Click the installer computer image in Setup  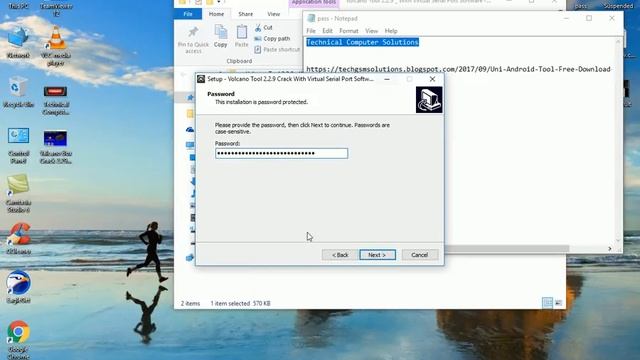pyautogui.click(x=429, y=100)
